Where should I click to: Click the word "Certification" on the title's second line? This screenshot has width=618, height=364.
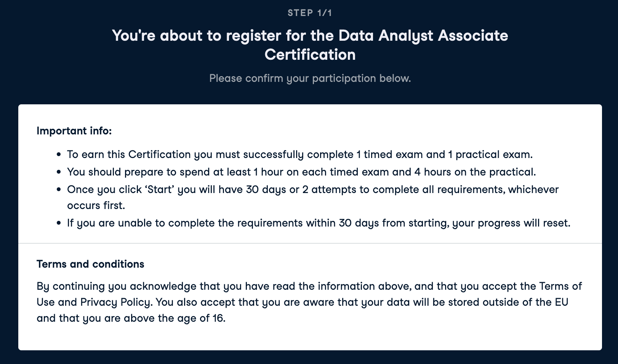tap(310, 54)
